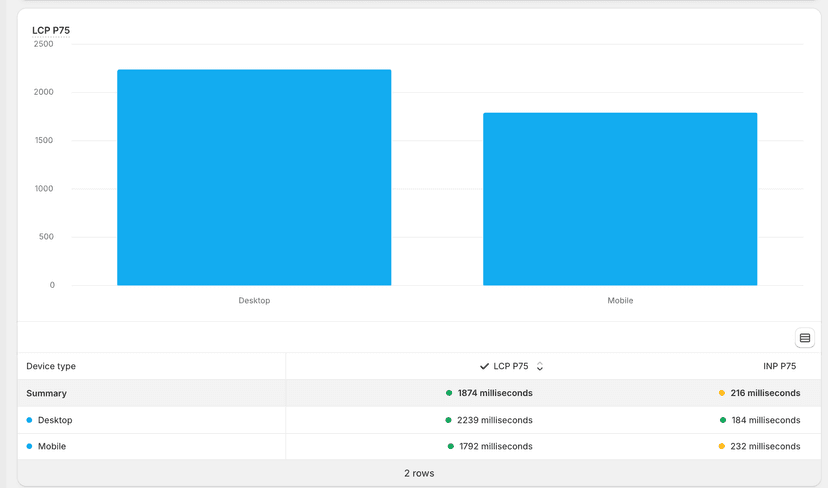Screen dimensions: 828x488
Task: Click the yellow status dot for 216 milliseconds
Action: pyautogui.click(x=722, y=394)
